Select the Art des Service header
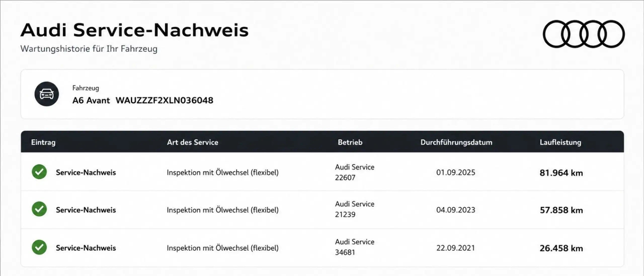This screenshot has height=276, width=644. pyautogui.click(x=193, y=142)
